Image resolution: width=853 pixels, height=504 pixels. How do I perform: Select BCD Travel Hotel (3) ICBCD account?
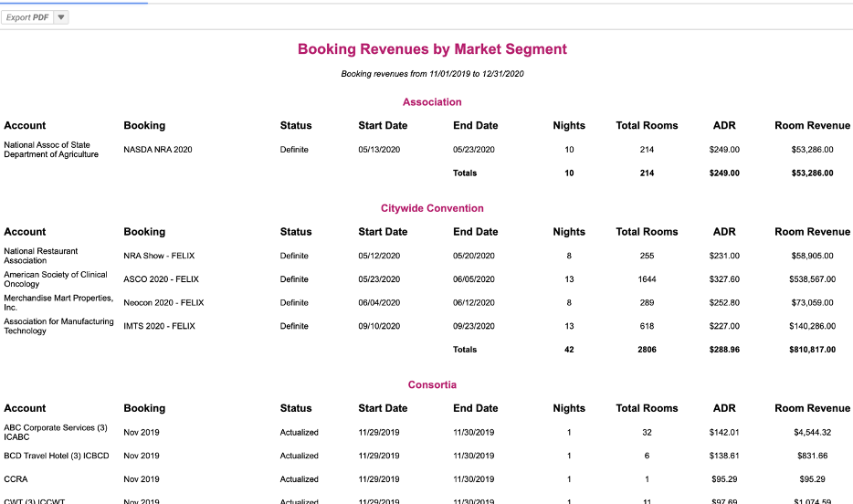[57, 456]
